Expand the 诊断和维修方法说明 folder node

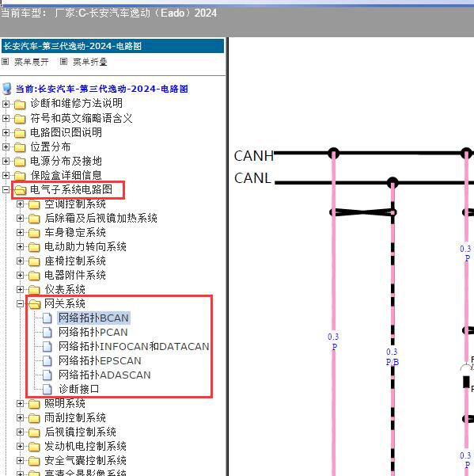click(x=6, y=104)
